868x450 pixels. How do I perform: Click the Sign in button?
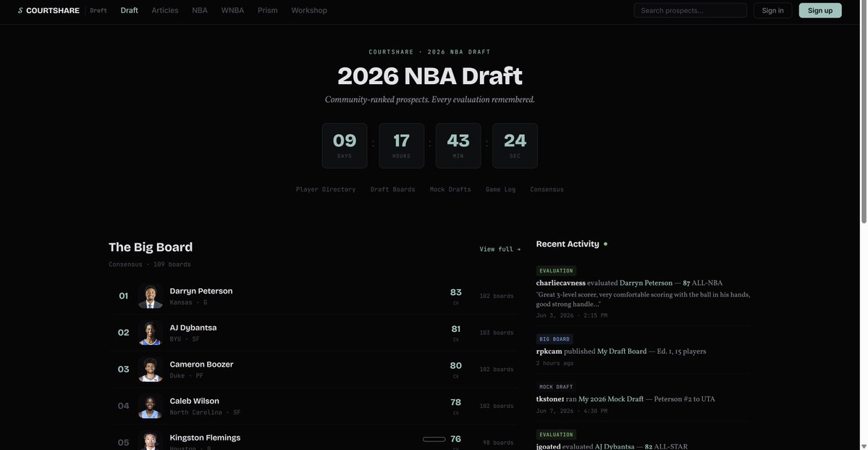772,11
